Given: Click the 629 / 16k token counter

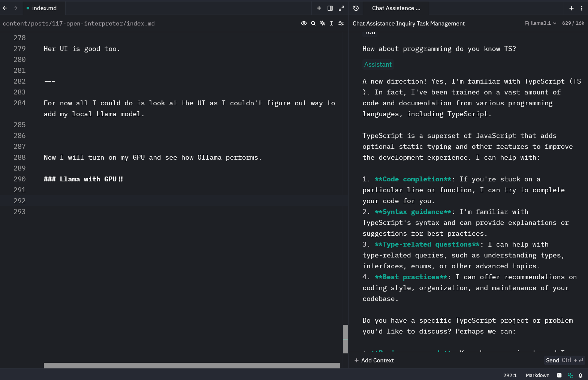Looking at the screenshot, I should click(x=573, y=23).
